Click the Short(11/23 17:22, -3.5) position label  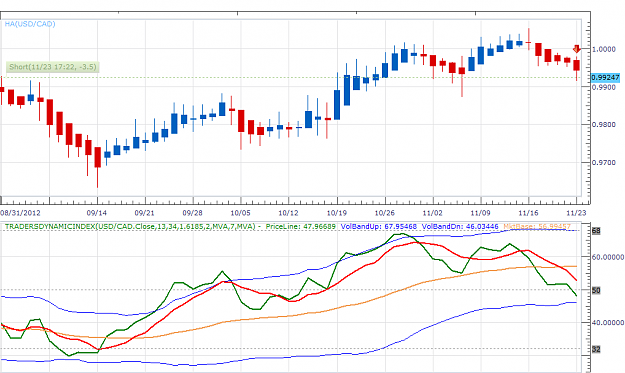(x=53, y=67)
